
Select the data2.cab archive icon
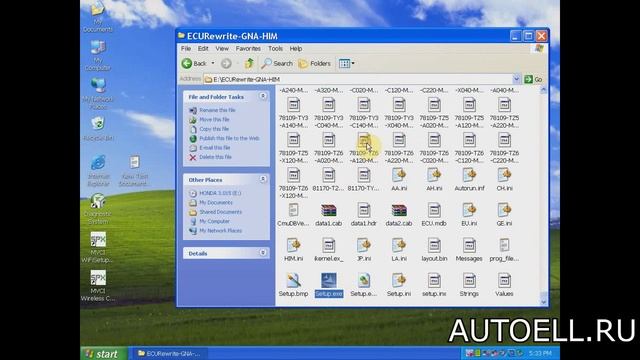399,211
